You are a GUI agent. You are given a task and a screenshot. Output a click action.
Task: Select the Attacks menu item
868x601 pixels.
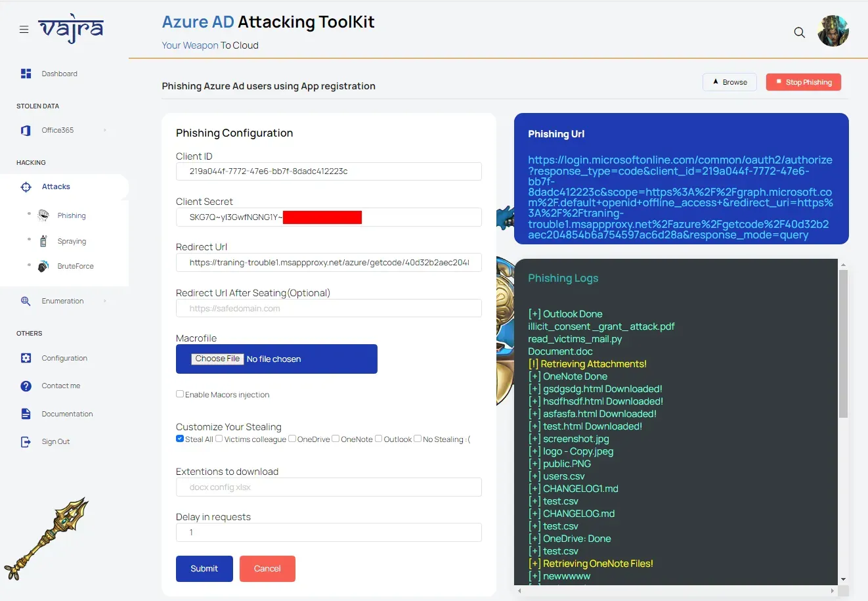point(56,187)
